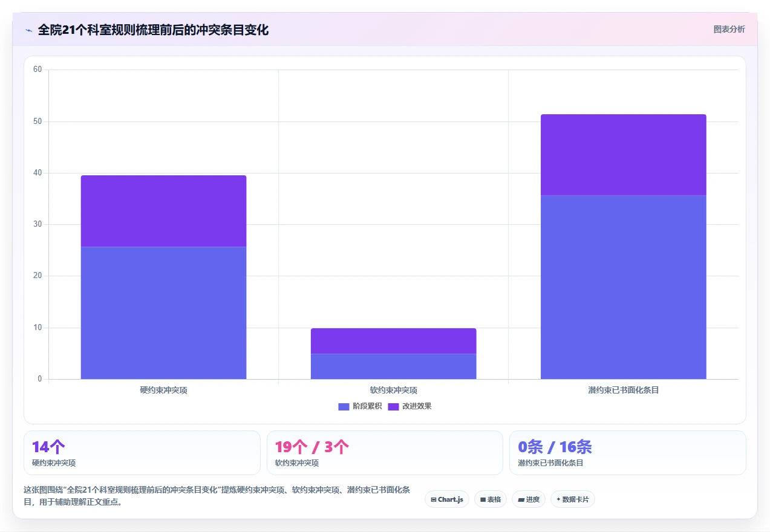The image size is (770, 532).
Task: Click the icon inside the Chart.js tag
Action: [x=434, y=500]
